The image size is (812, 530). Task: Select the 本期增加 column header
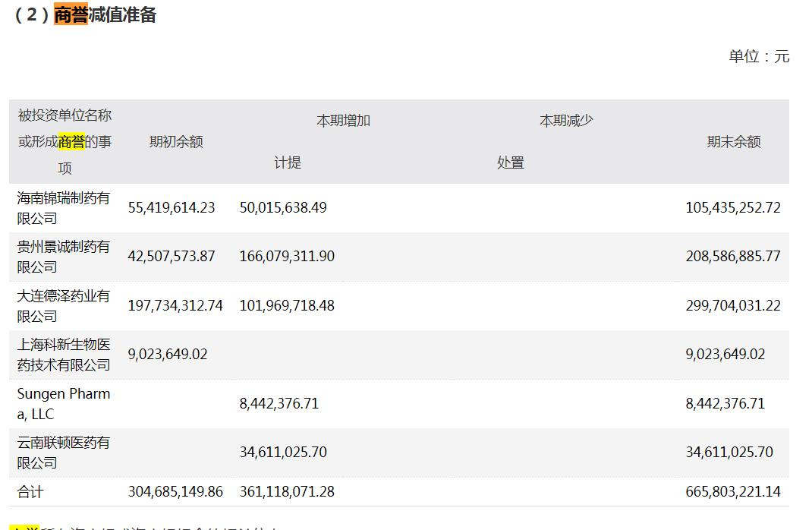coord(343,121)
